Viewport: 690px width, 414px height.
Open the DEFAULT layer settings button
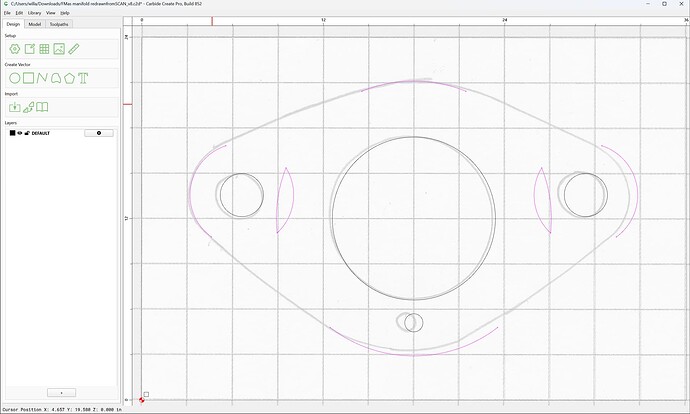pos(99,133)
